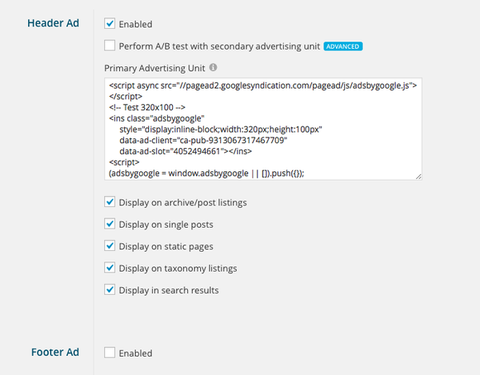Click the textarea resize handle corner
Screen dimensions: 480x375
[x=419, y=177]
